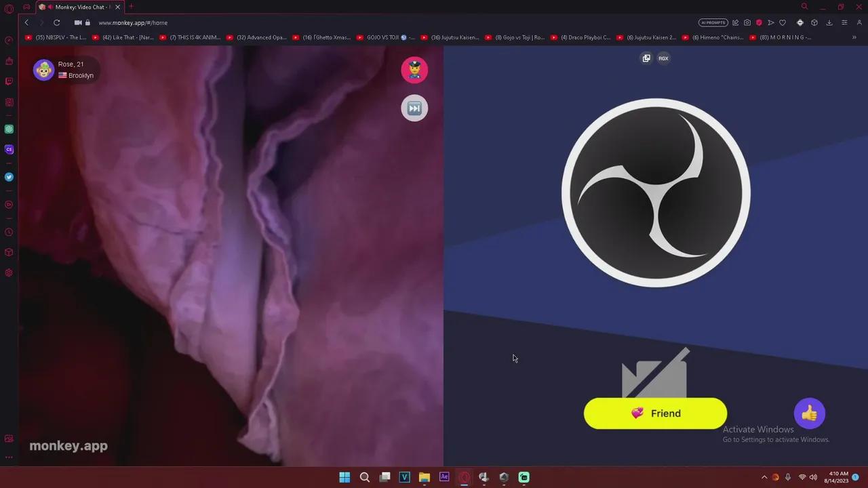The height and width of the screenshot is (488, 868).
Task: Open bookmark 'GOJO VS TOJI'
Action: 386,37
